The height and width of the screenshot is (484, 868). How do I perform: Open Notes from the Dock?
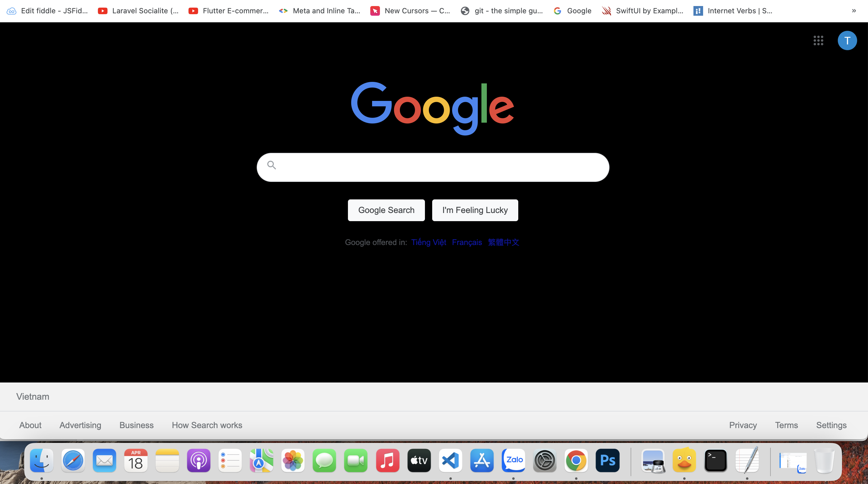click(x=167, y=460)
